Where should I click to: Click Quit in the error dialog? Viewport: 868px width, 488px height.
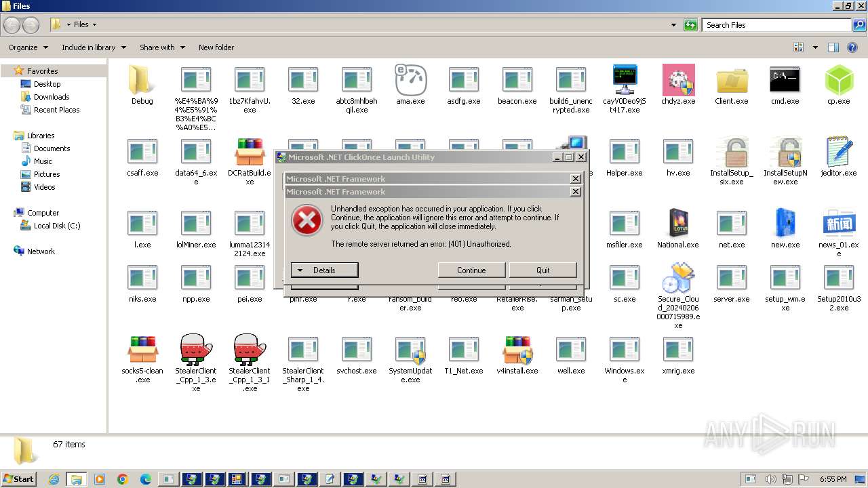(x=543, y=270)
